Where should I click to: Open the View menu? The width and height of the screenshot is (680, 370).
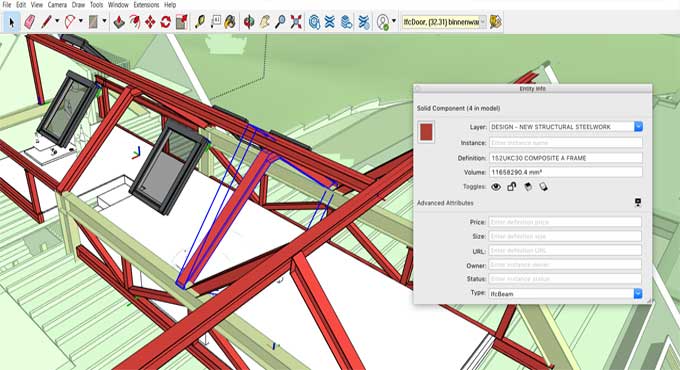[x=36, y=5]
